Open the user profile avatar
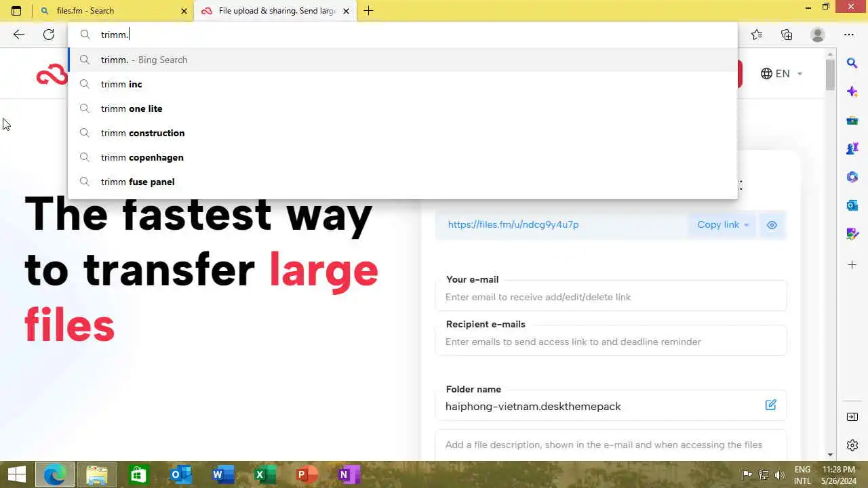This screenshot has width=868, height=488. (818, 35)
